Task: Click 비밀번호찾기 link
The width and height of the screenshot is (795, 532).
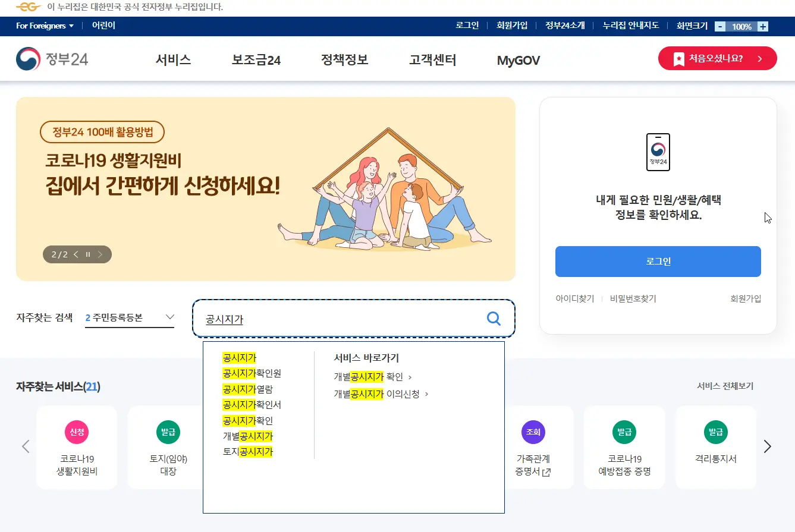Action: [633, 299]
